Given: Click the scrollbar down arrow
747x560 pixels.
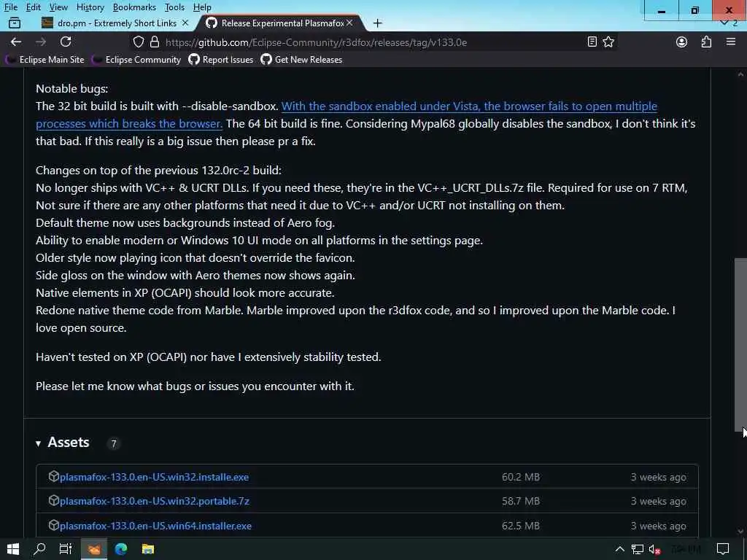Looking at the screenshot, I should pos(740,531).
